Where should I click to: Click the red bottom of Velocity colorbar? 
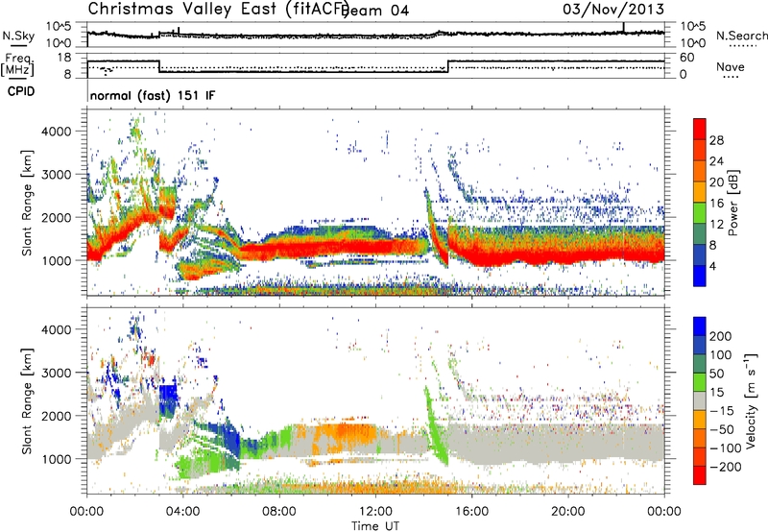click(700, 475)
